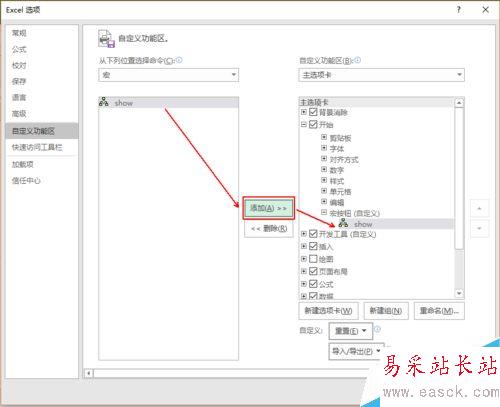Expand the 编辑 group
This screenshot has width=500, height=407.
point(324,202)
